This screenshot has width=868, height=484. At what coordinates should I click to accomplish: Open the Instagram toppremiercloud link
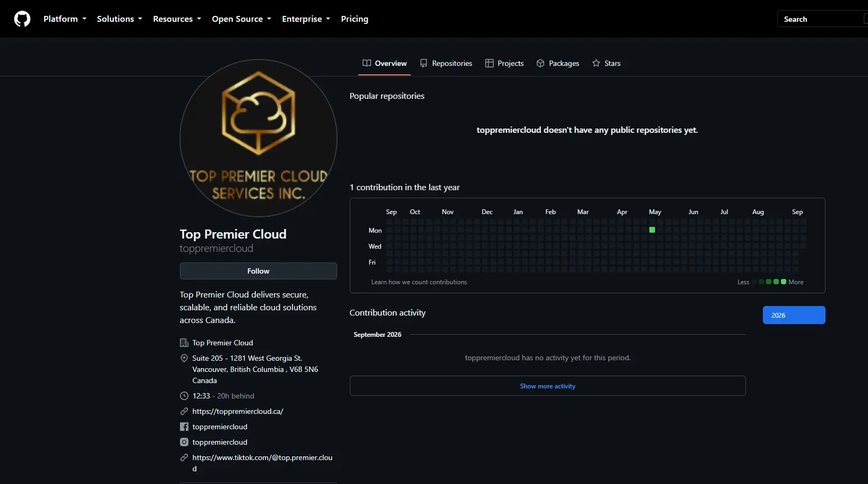click(220, 442)
